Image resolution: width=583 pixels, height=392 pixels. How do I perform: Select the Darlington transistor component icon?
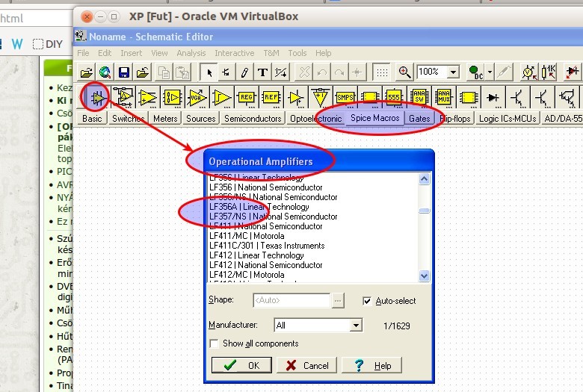click(x=567, y=98)
